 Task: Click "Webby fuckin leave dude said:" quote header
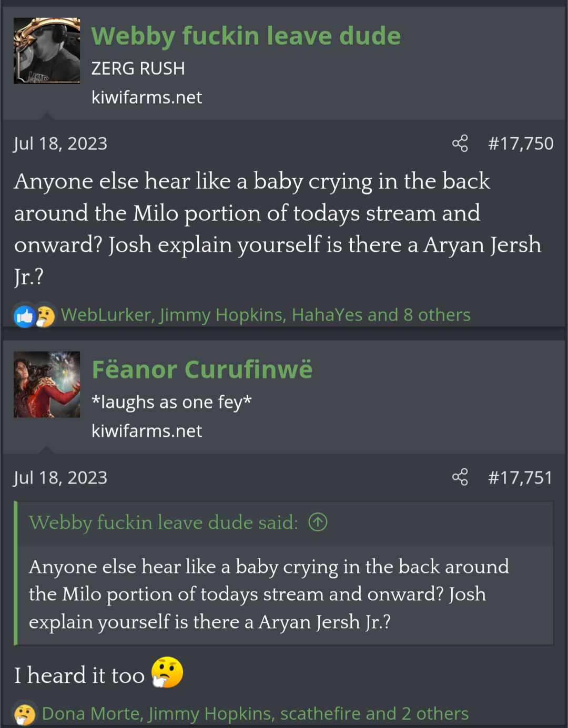(x=164, y=522)
